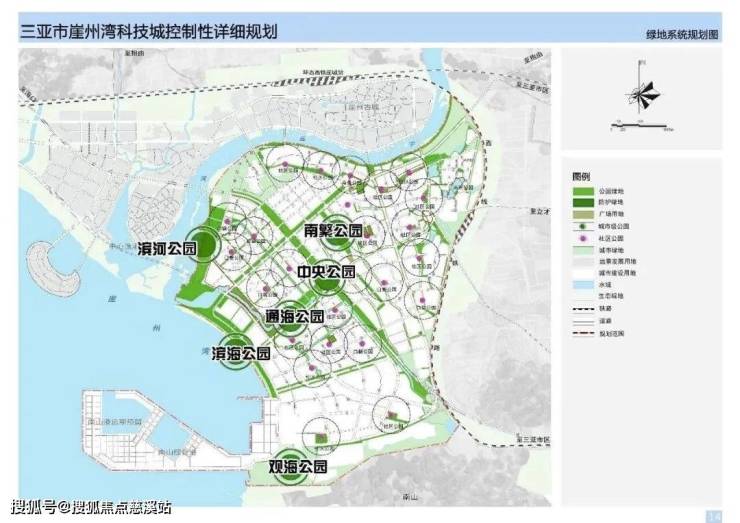Image resolution: width=740 pixels, height=523 pixels.
Task: Click the purple 社区公园 legend dot
Action: [583, 238]
